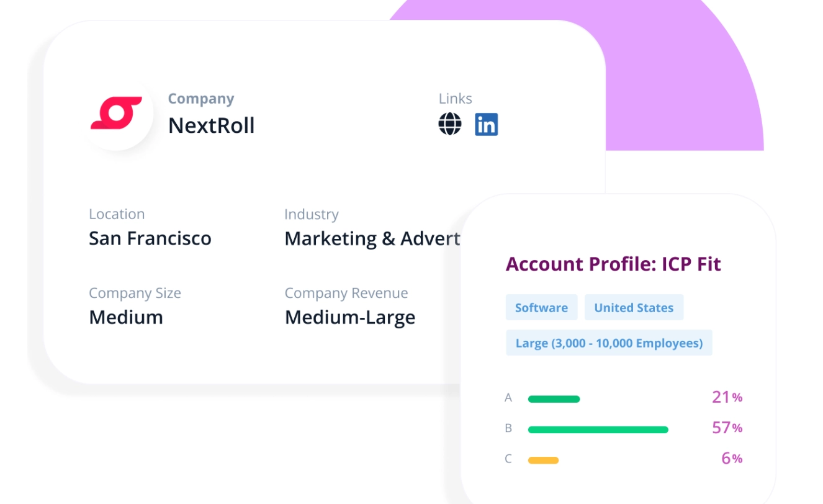Click the Medium-Large revenue value
Image resolution: width=823 pixels, height=504 pixels.
click(x=350, y=317)
